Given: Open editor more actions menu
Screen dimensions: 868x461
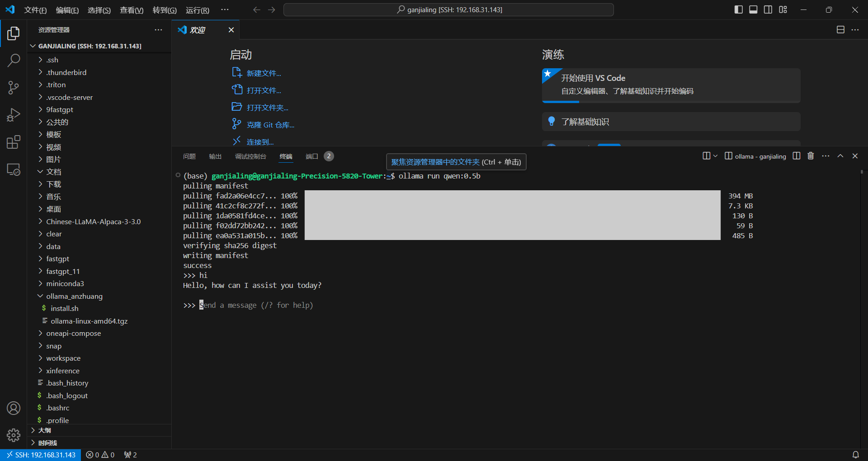Looking at the screenshot, I should (855, 30).
